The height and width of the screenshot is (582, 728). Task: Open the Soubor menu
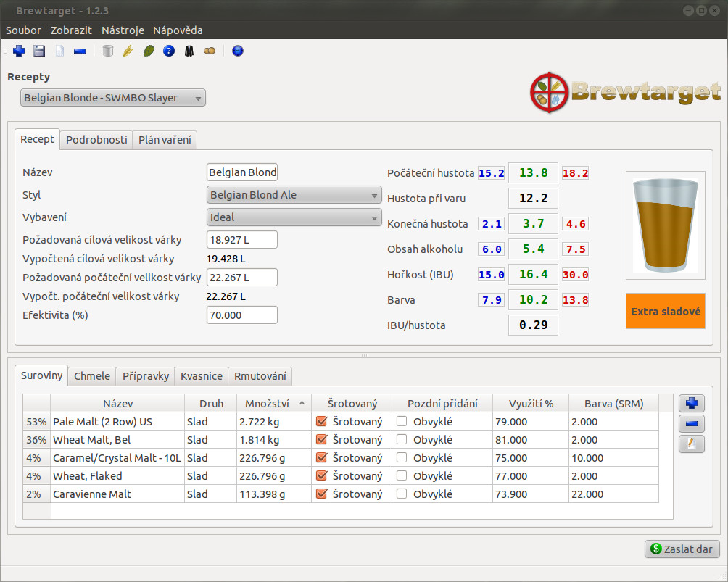click(23, 30)
